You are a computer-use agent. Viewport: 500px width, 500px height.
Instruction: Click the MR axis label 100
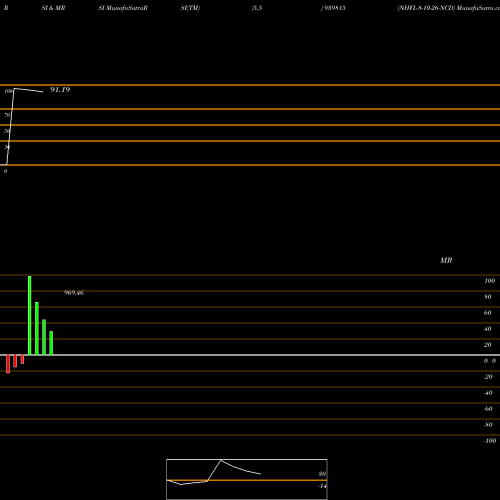click(x=489, y=281)
